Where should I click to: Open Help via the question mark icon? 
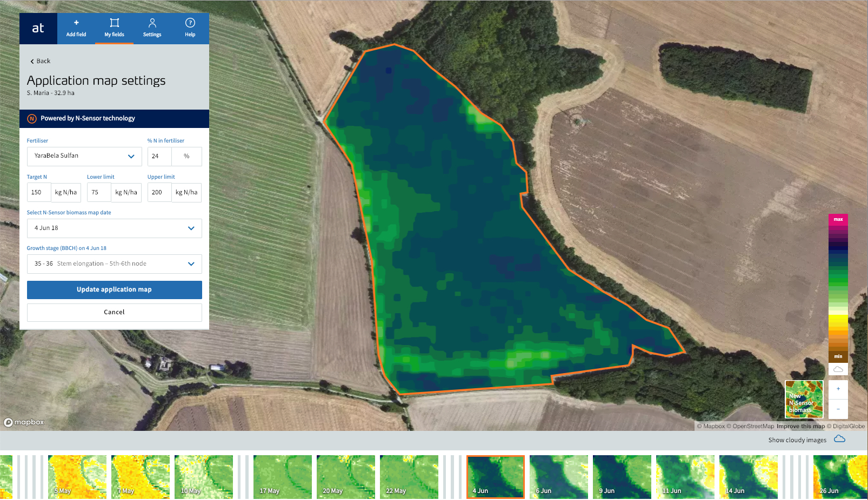pyautogui.click(x=190, y=24)
